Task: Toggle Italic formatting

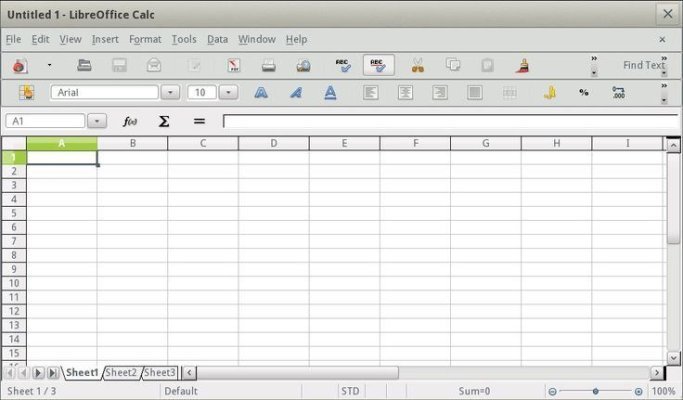Action: coord(296,92)
